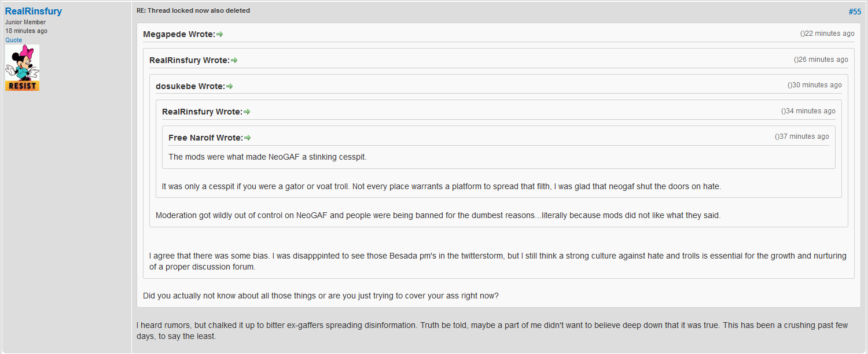Click the green arrow beside Megapede Wrote
Viewport: 868px width, 354px height.
point(220,35)
